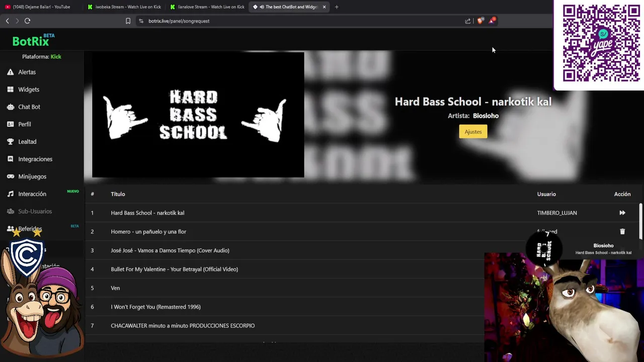
Task: Click the Lealtad trophy icon
Action: tap(10, 142)
